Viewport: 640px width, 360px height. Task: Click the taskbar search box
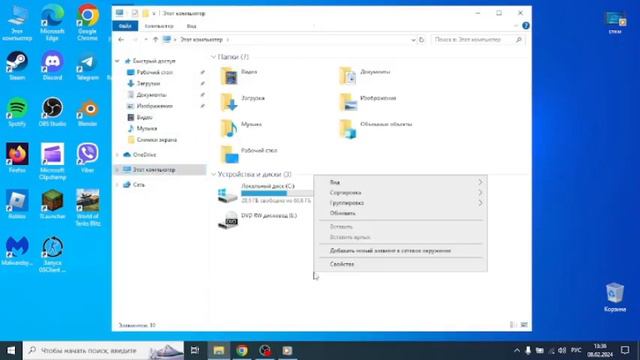pos(104,350)
